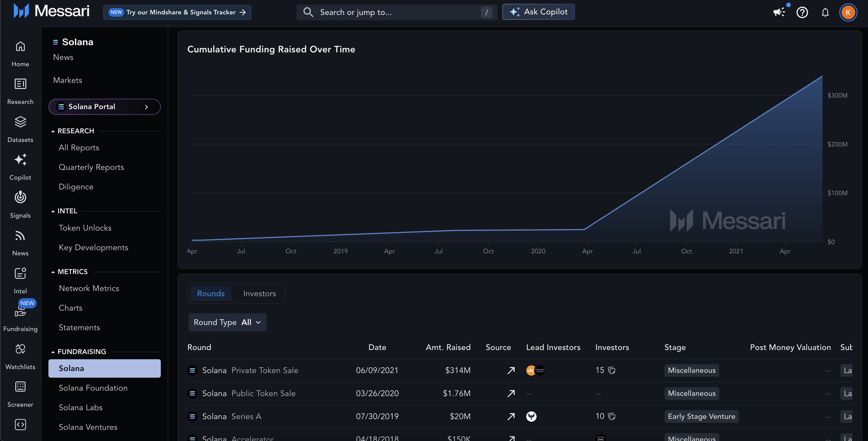Select Solana under Fundraising
This screenshot has height=441, width=868.
(104, 368)
